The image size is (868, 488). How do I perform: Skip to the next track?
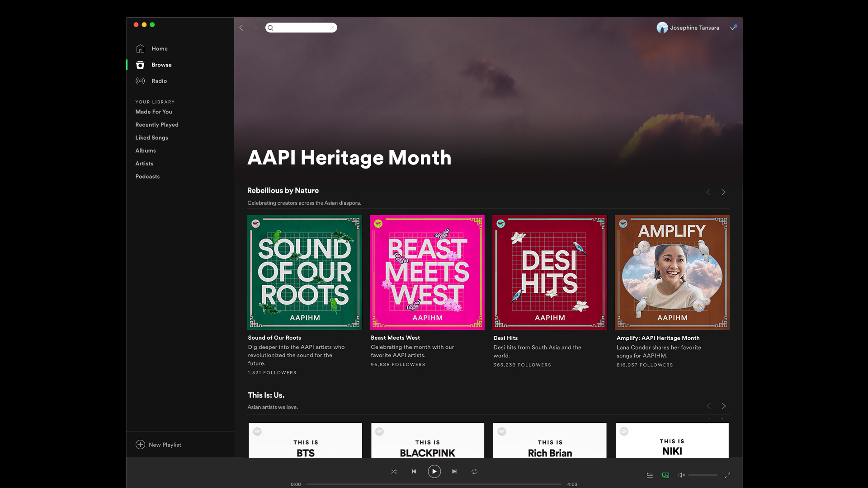pyautogui.click(x=454, y=471)
